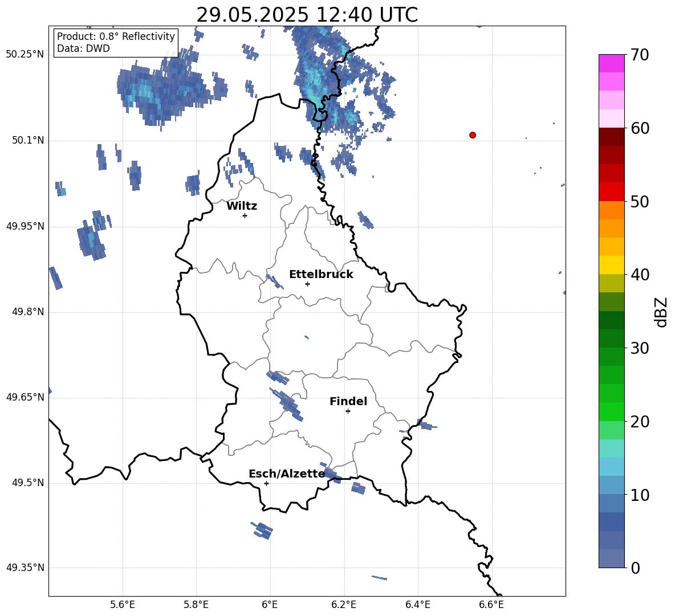
Task: Click the Product: 0.8° Reflectivity text
Action: coord(116,36)
